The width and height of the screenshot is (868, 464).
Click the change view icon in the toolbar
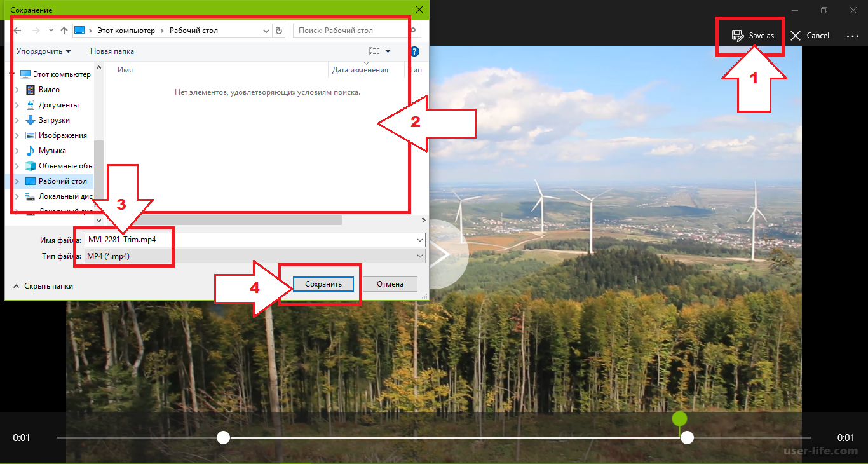(374, 51)
